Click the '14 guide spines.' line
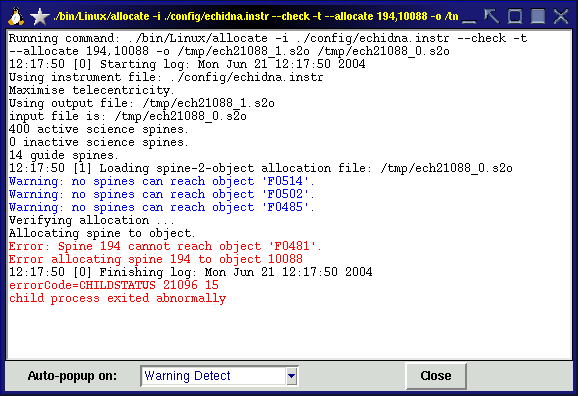578x396 pixels. click(x=64, y=155)
